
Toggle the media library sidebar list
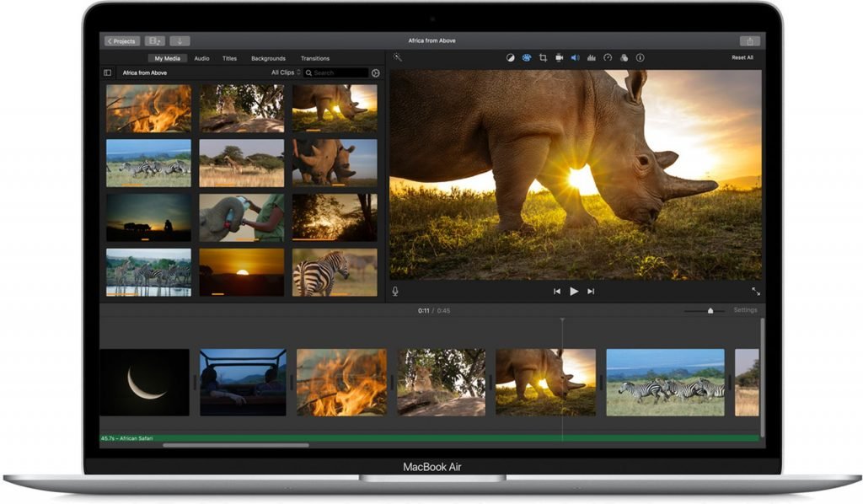108,72
